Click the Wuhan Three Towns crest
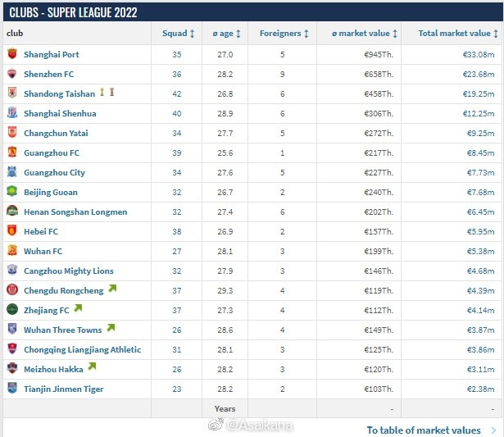 pos(12,329)
